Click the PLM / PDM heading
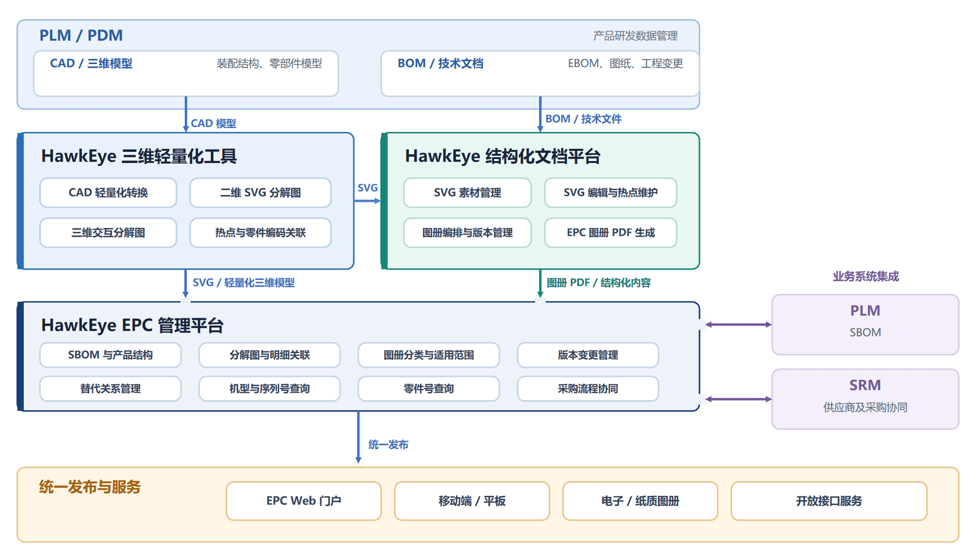Screen dimensions: 980x554 (x=81, y=35)
